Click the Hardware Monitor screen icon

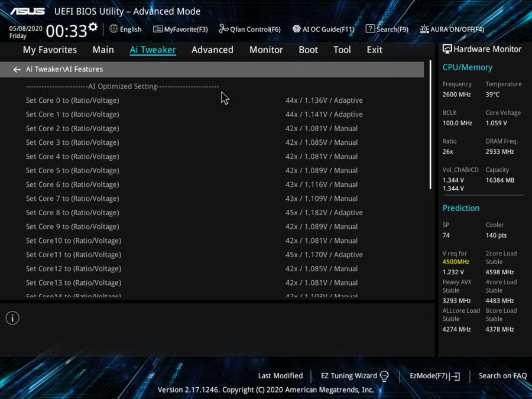[447, 49]
